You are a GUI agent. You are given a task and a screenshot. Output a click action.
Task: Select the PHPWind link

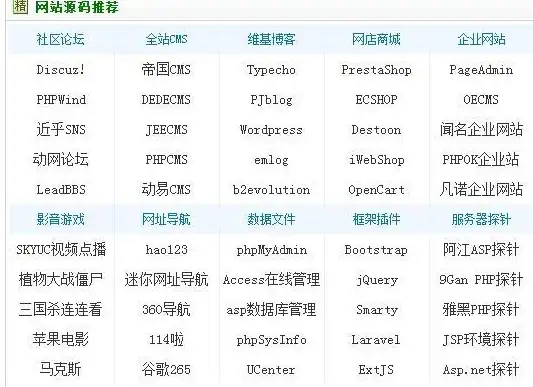pyautogui.click(x=61, y=100)
